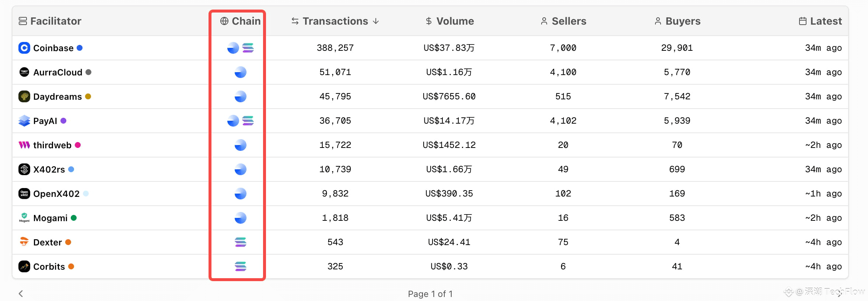Click the thirdweb logo icon
The width and height of the screenshot is (868, 301).
[x=24, y=145]
